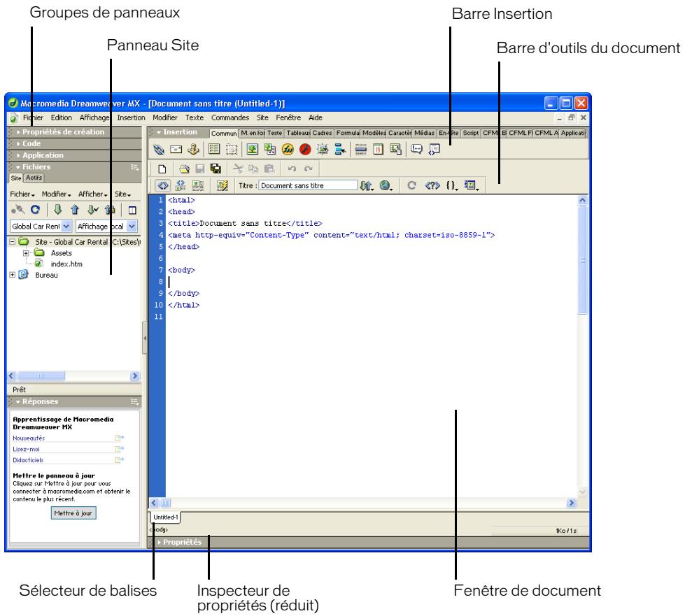This screenshot has width=685, height=616.
Task: Select the Actifs tab in the Fichiers panel
Action: pyautogui.click(x=34, y=178)
